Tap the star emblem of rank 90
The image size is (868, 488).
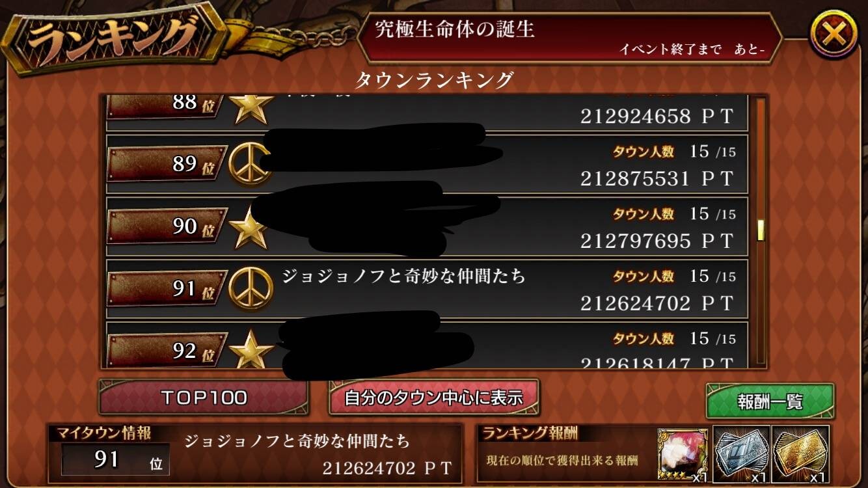tap(251, 226)
